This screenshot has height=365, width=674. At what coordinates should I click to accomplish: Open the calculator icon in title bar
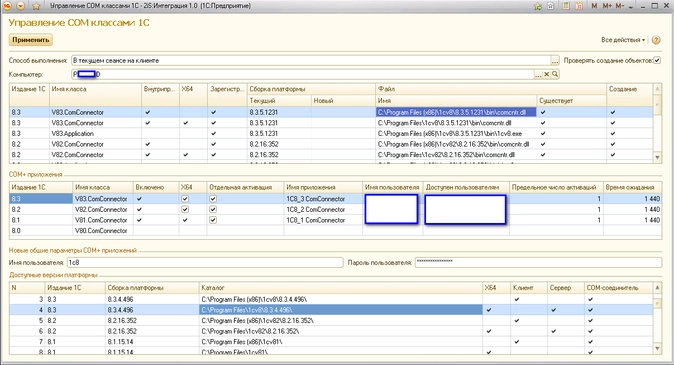coord(566,6)
